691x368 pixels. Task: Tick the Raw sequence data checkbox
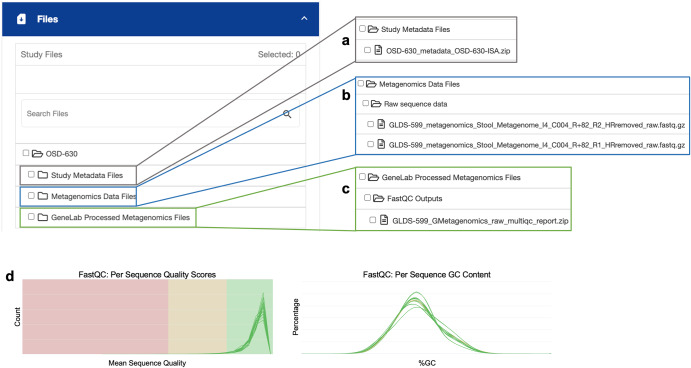[x=365, y=103]
